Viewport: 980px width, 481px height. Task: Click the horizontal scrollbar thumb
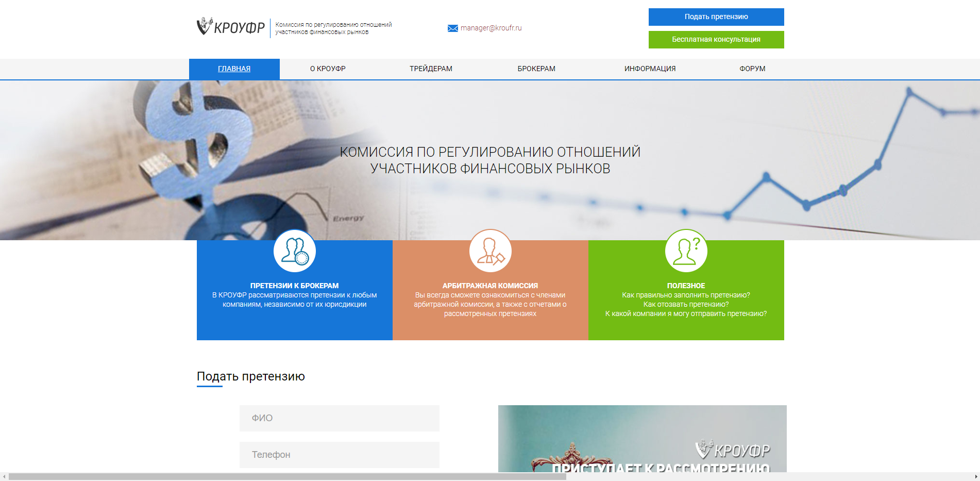click(288, 477)
